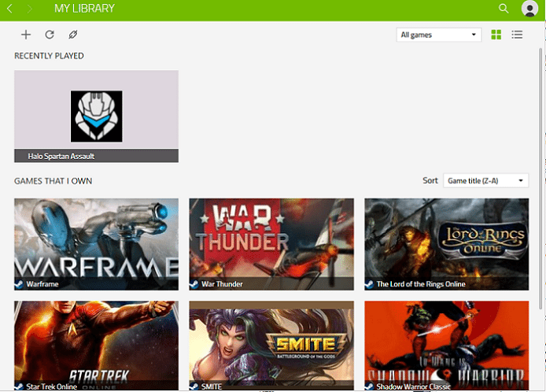Open the Sort dropdown Game title (Z-A)
Viewport: 546px width, 392px height.
pyautogui.click(x=485, y=180)
